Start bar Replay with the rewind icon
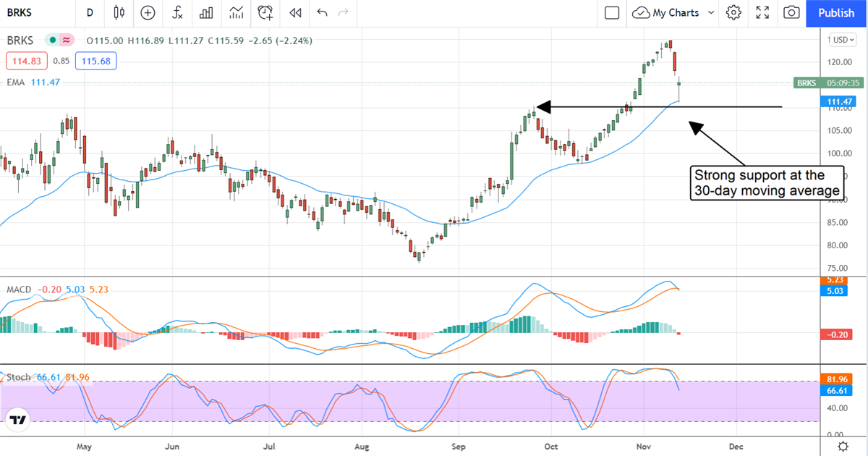Image resolution: width=868 pixels, height=456 pixels. [x=294, y=12]
